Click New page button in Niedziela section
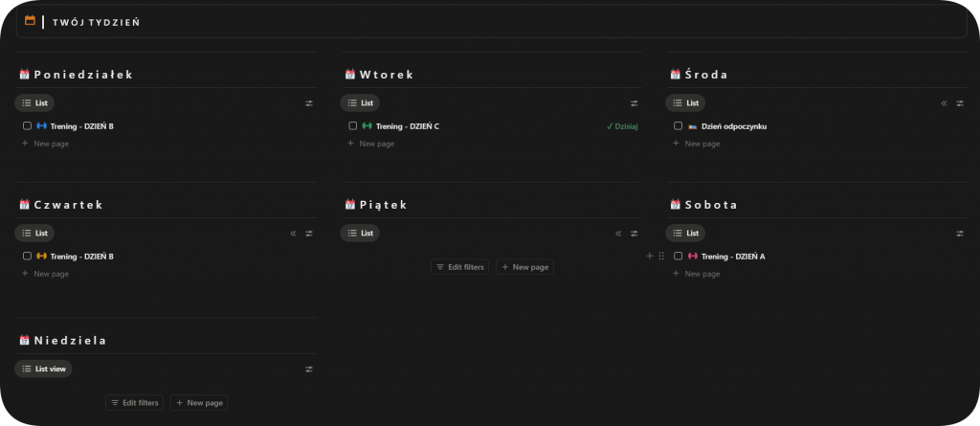 pyautogui.click(x=199, y=403)
